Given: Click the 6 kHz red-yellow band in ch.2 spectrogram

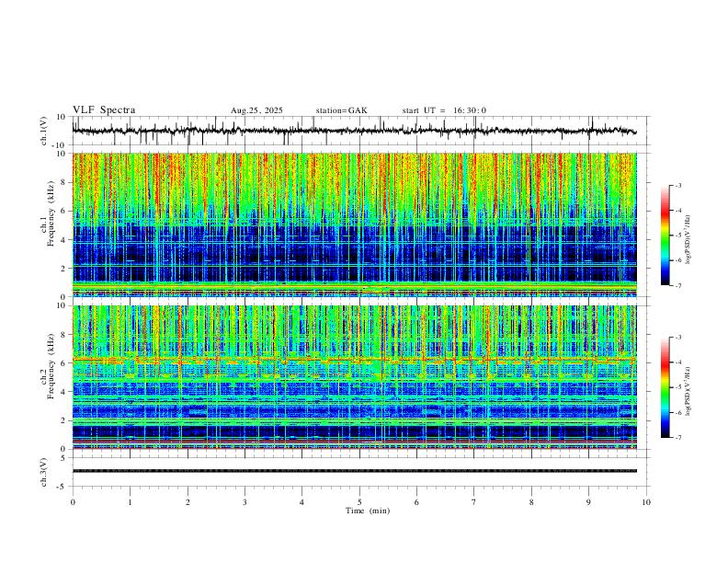Looking at the screenshot, I should tap(355, 360).
